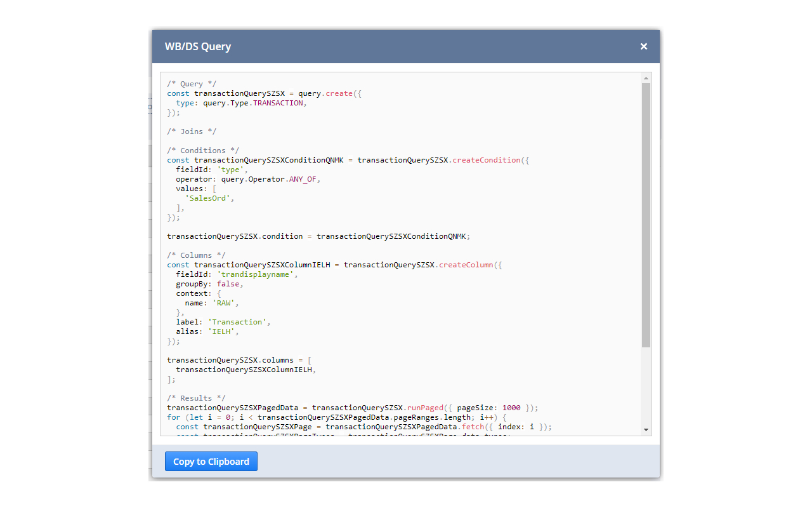Select the ANY_OF operator text
The image size is (812, 508).
303,178
